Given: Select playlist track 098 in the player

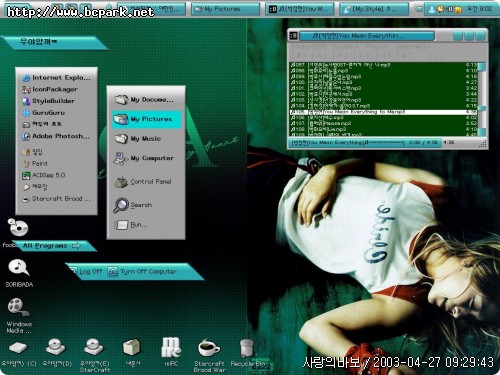Looking at the screenshot, I should click(384, 71).
